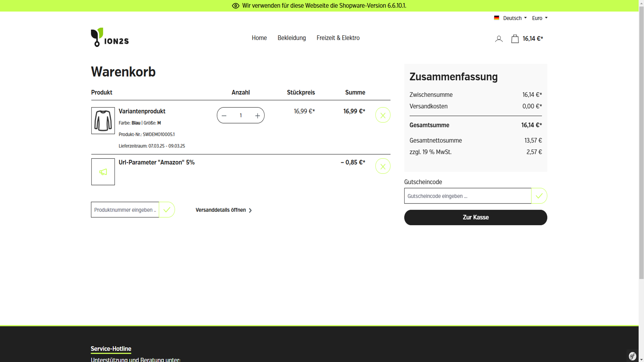Click the Zusammenfassung heading
The image size is (644, 362).
click(453, 77)
